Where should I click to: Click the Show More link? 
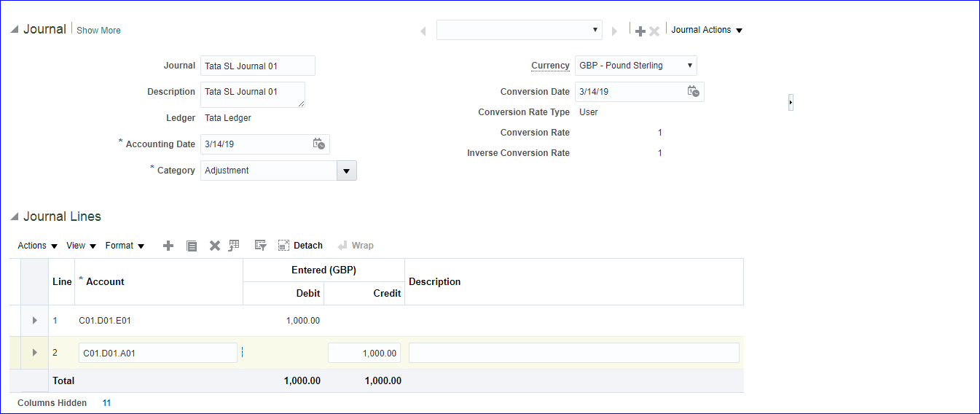click(98, 31)
